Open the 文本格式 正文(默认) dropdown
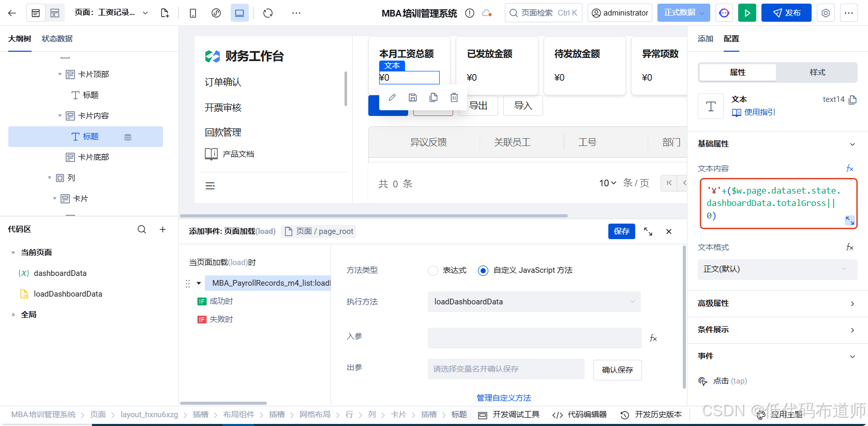This screenshot has width=868, height=426. click(777, 269)
